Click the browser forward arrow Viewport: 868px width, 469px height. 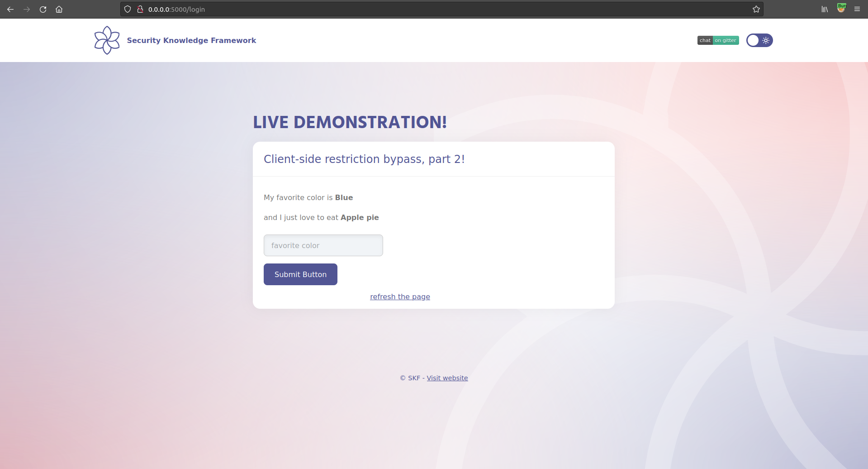click(x=27, y=9)
